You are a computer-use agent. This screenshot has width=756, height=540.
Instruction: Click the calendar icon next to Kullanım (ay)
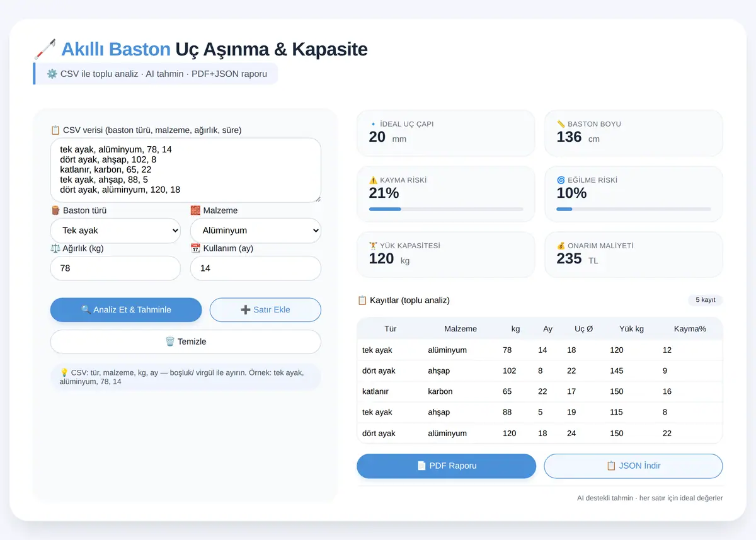click(x=195, y=248)
